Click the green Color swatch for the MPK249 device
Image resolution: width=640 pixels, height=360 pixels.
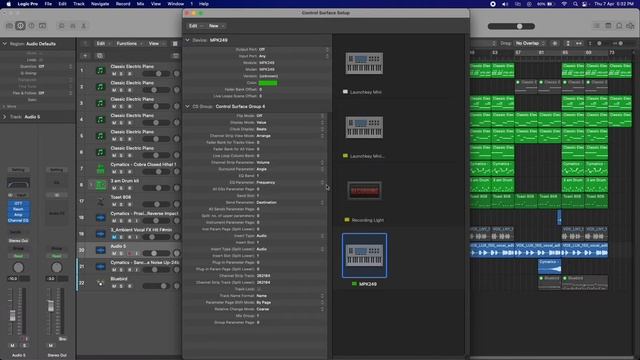[268, 83]
